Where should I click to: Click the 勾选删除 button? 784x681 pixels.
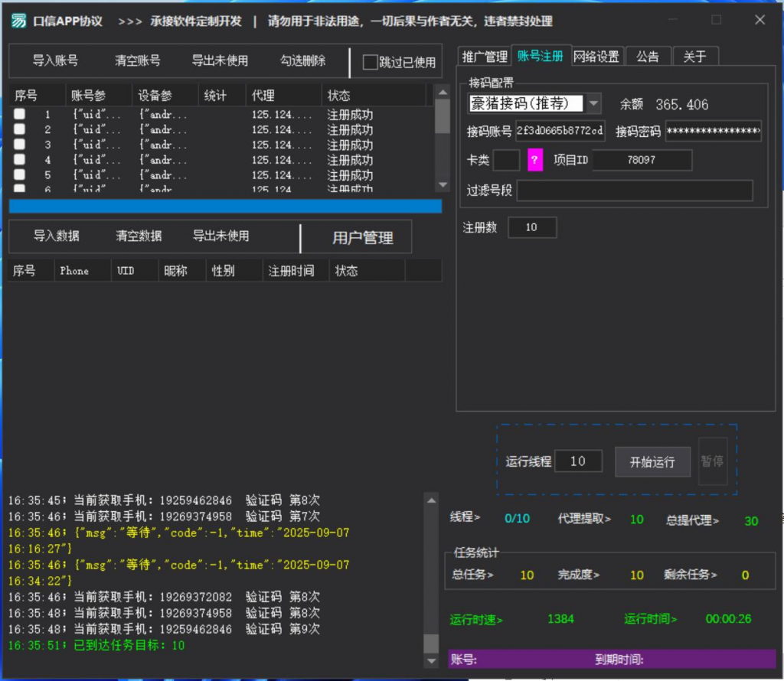tap(302, 60)
